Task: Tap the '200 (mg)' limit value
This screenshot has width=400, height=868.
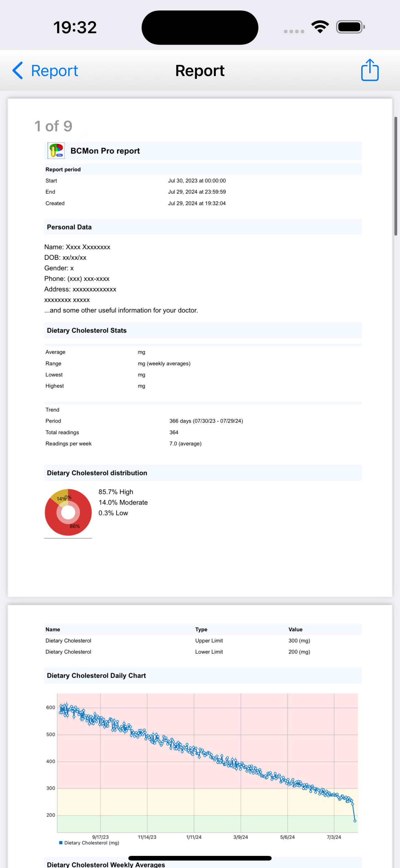Action: (x=299, y=652)
